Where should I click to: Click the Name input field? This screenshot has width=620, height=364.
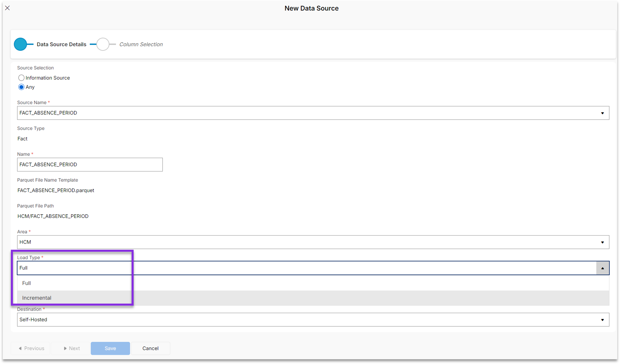(90, 165)
